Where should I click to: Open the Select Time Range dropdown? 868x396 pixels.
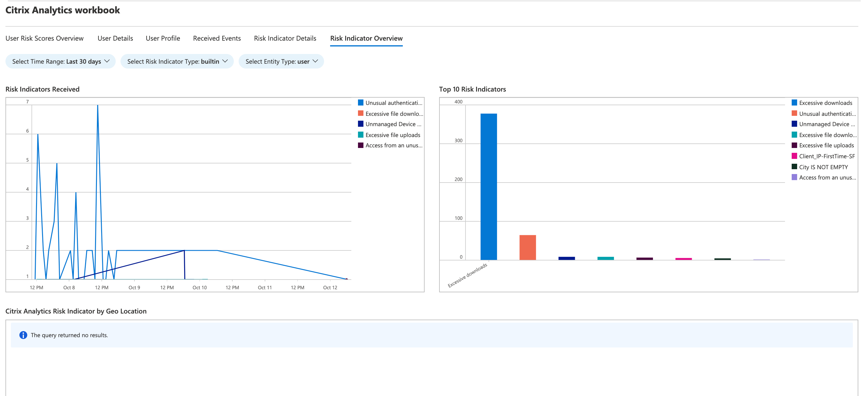(x=61, y=61)
